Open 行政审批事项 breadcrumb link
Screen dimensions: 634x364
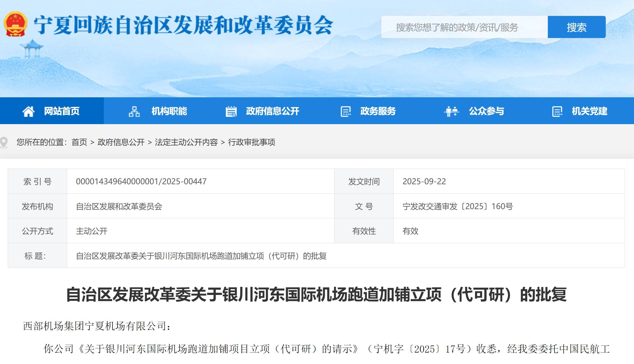tap(252, 142)
